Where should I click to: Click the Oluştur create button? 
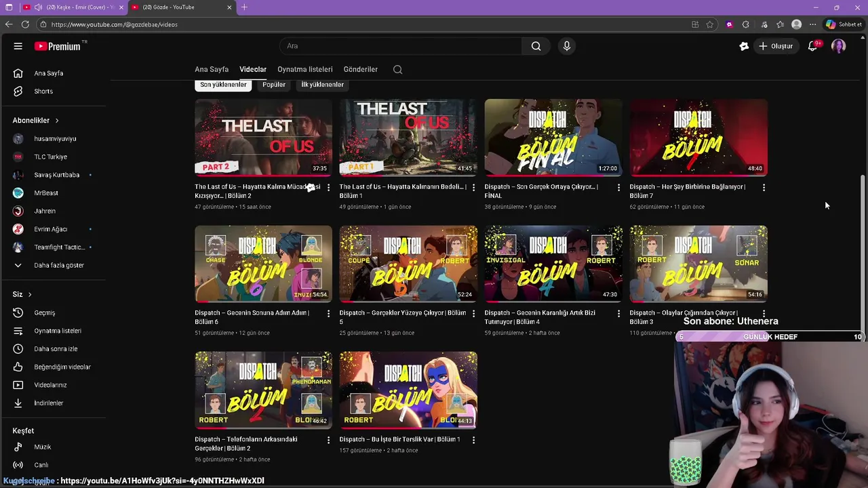click(776, 46)
